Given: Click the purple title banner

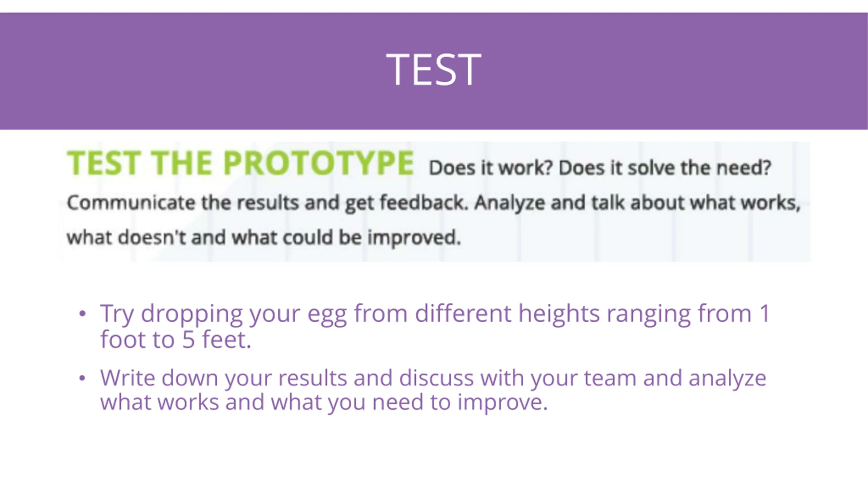Looking at the screenshot, I should (434, 71).
